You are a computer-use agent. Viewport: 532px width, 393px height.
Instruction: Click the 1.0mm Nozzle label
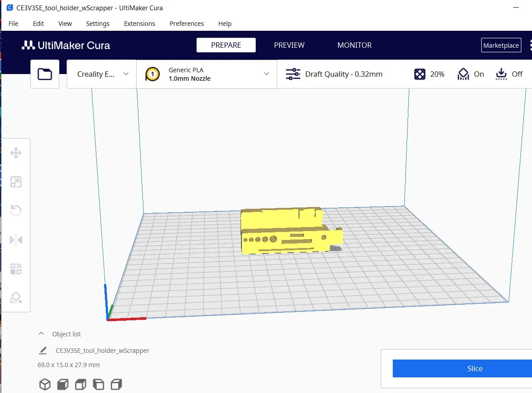pyautogui.click(x=190, y=79)
